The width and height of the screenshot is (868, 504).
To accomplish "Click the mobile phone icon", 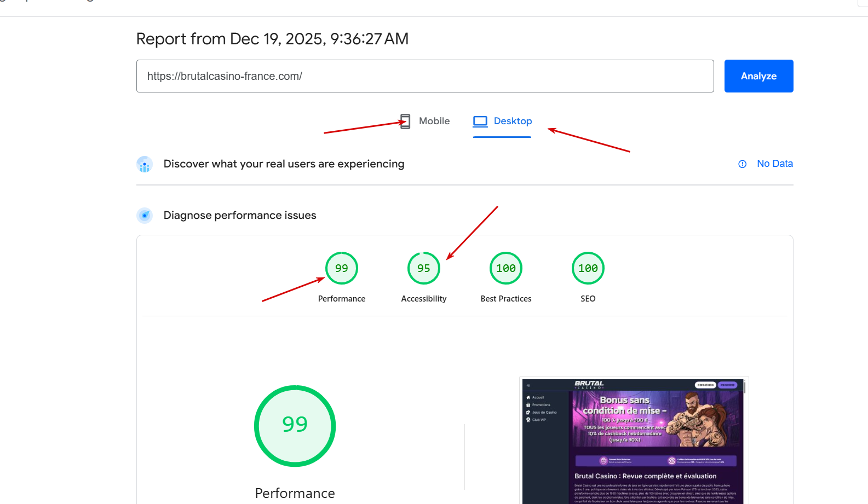I will (405, 121).
